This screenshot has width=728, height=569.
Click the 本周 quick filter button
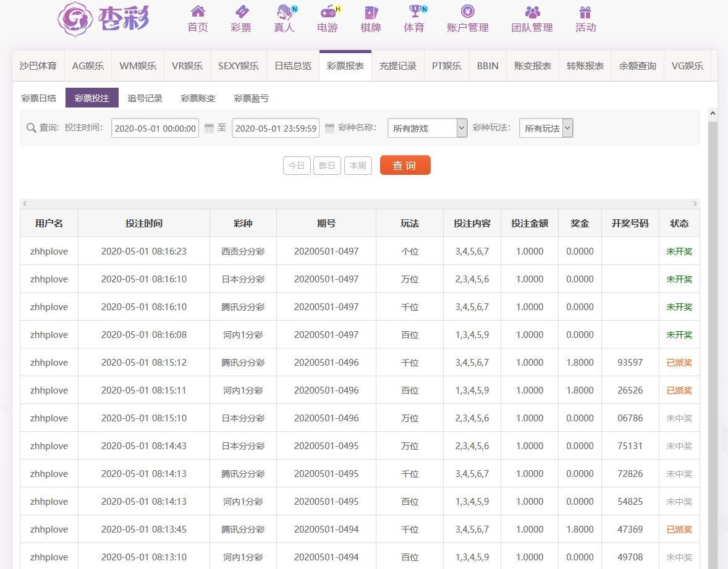coord(358,166)
